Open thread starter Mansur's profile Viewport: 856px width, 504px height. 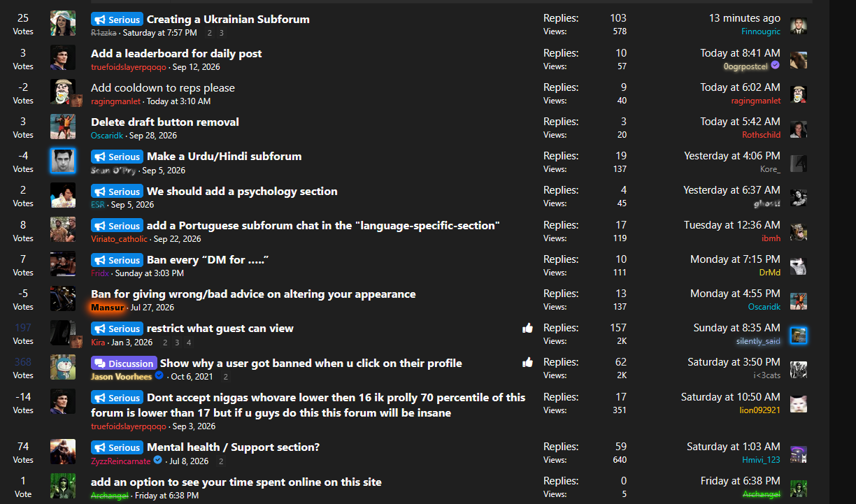(x=108, y=308)
